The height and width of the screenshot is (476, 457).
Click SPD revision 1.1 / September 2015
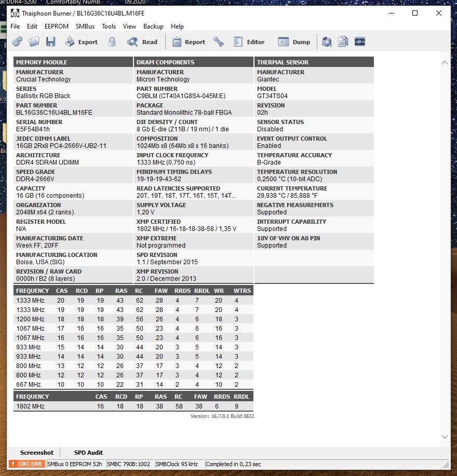click(167, 262)
